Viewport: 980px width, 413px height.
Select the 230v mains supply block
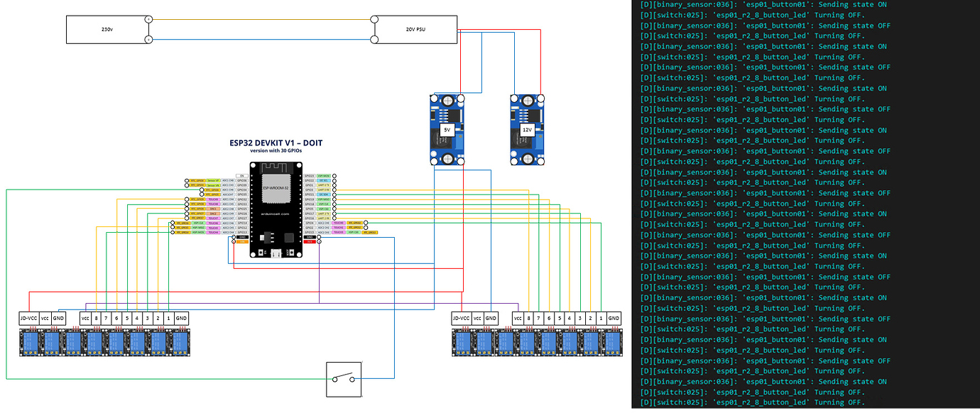tap(108, 28)
